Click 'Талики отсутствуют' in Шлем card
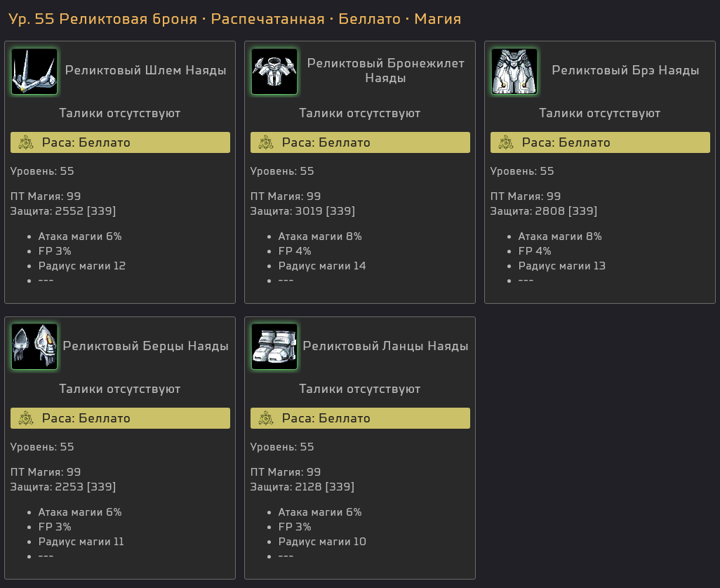This screenshot has width=720, height=588. coord(120,114)
